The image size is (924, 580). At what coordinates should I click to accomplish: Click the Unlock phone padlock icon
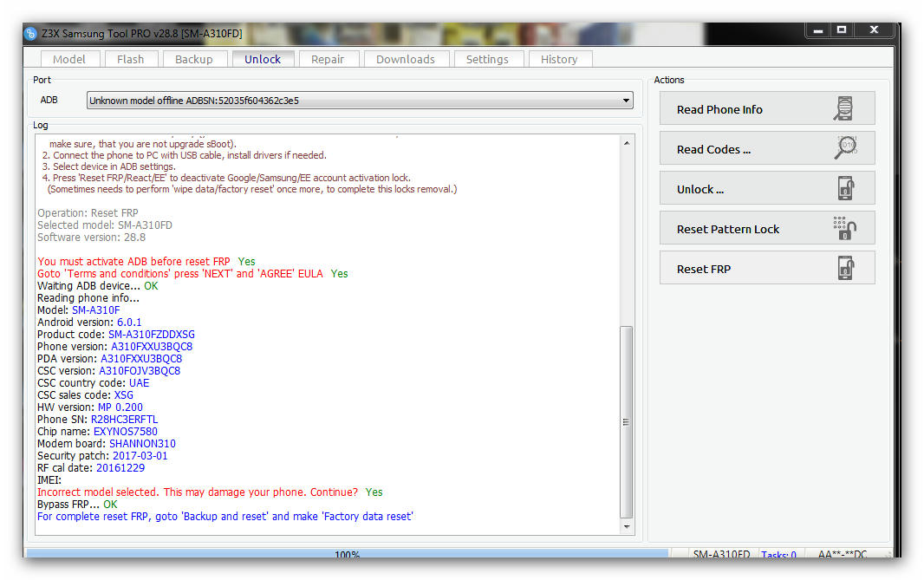pyautogui.click(x=846, y=189)
